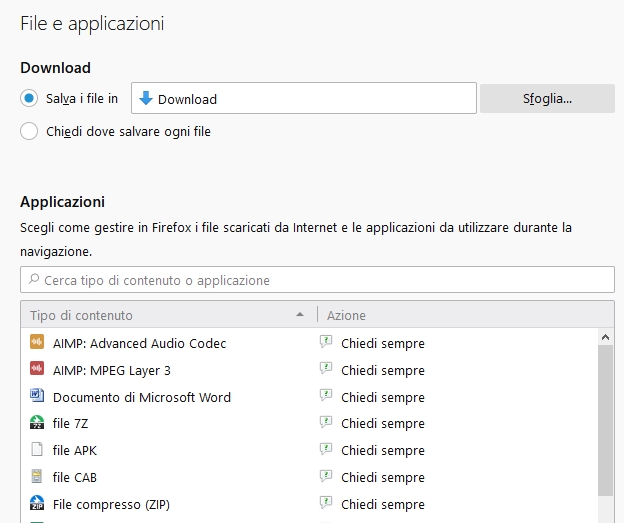Click the ZIP compressed file icon
Image resolution: width=624 pixels, height=523 pixels.
pyautogui.click(x=37, y=503)
